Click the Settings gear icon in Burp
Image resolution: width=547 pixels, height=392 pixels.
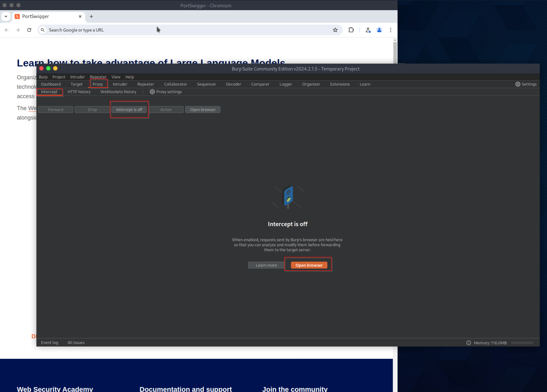point(518,84)
